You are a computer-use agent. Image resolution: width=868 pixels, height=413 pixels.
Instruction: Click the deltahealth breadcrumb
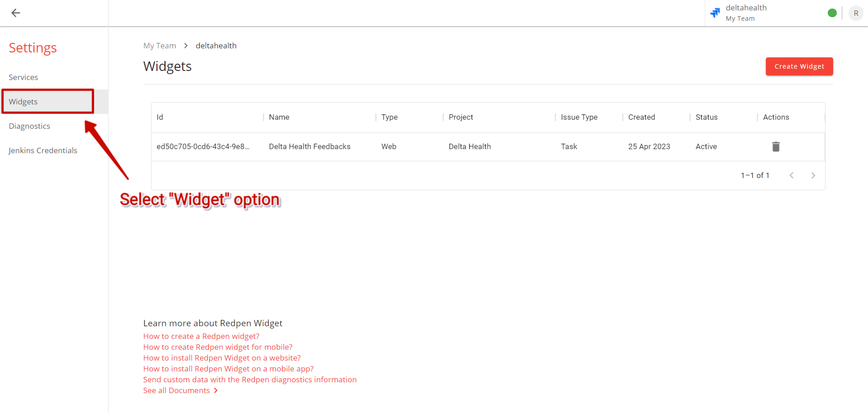click(x=216, y=45)
